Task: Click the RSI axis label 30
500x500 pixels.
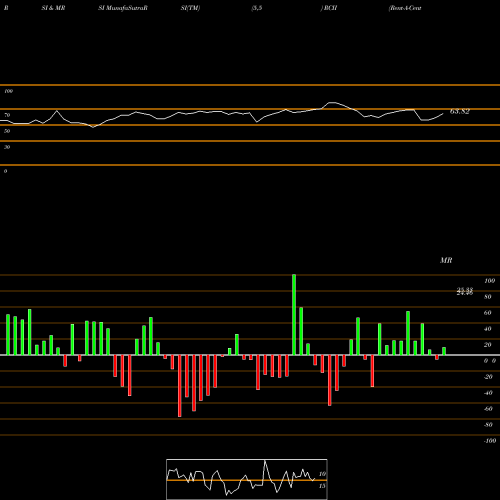Action: pos(7,147)
